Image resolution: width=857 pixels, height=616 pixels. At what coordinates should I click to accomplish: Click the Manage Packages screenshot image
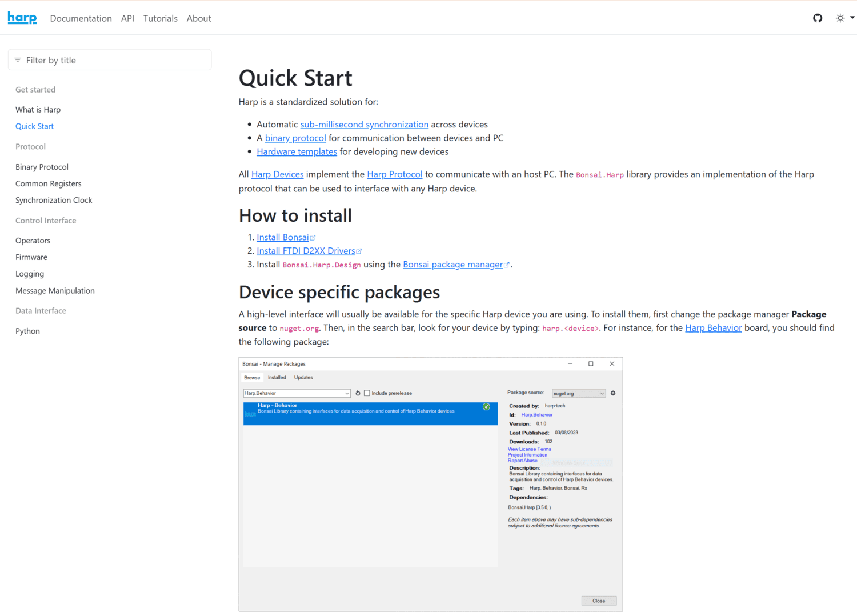click(x=431, y=484)
